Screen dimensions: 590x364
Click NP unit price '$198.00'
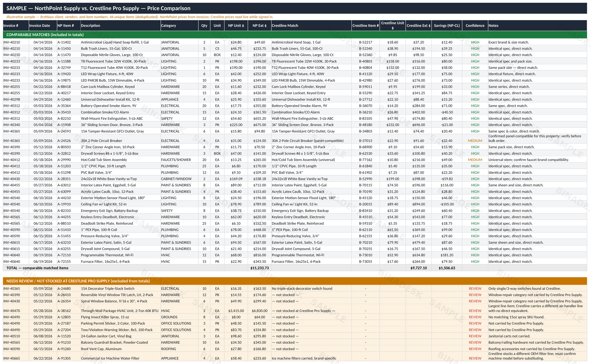click(236, 61)
